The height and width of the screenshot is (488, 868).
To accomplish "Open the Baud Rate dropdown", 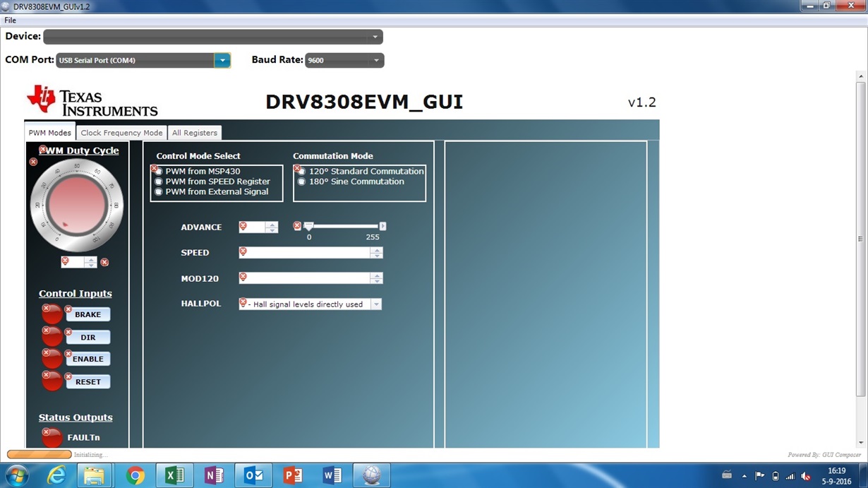I will (344, 60).
